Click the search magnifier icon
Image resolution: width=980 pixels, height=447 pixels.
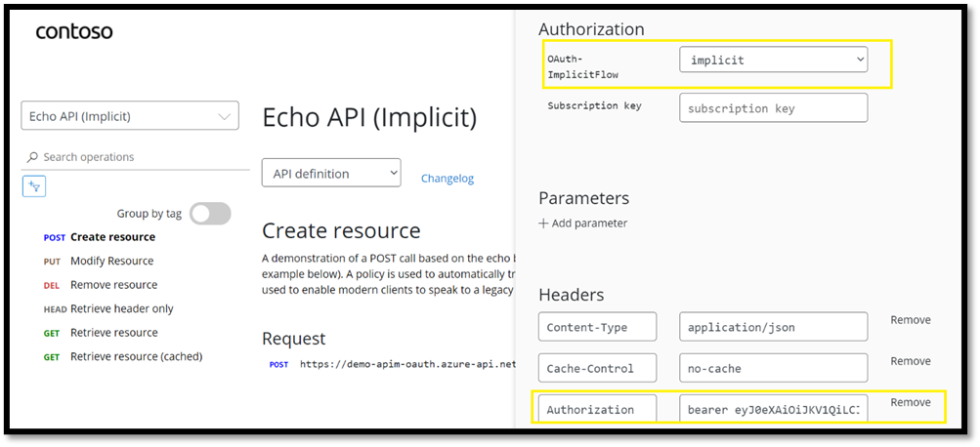click(x=32, y=157)
